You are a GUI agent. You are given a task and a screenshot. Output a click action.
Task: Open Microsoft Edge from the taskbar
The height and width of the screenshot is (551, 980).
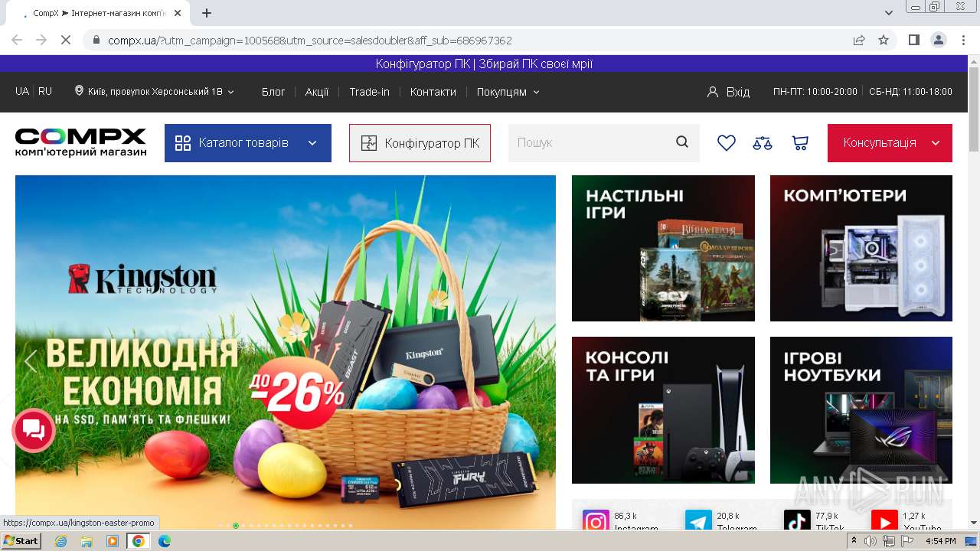click(164, 541)
